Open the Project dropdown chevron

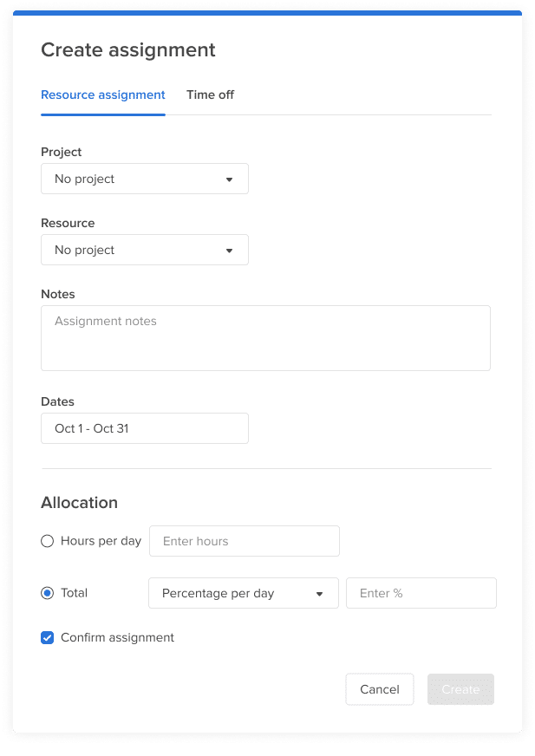(x=230, y=179)
